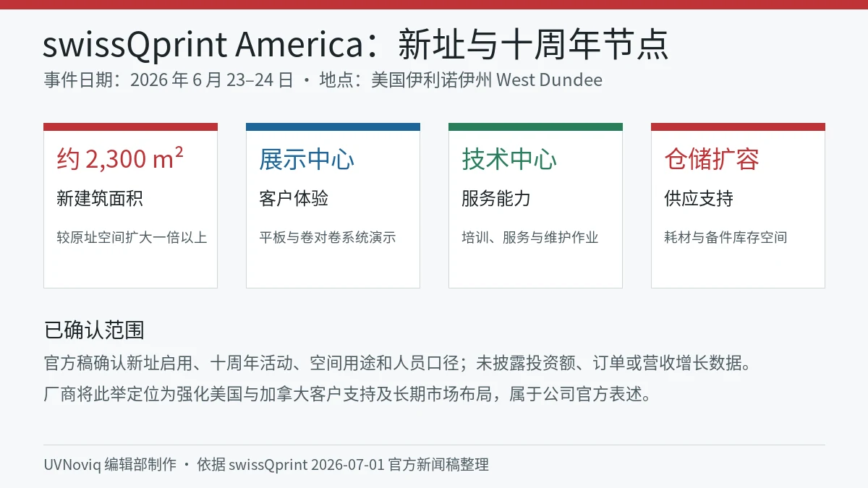Click the heading '仓储扩容'
Image resolution: width=868 pixels, height=488 pixels.
pos(712,159)
